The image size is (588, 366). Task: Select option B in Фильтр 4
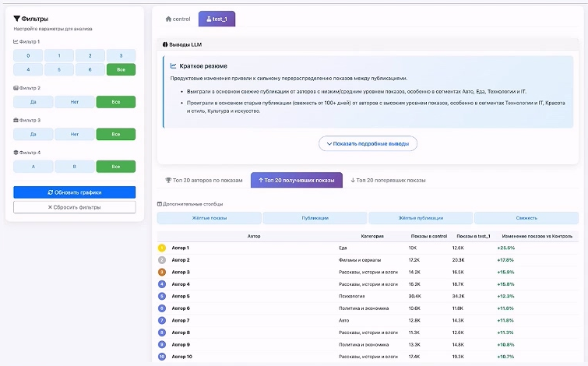pos(75,167)
